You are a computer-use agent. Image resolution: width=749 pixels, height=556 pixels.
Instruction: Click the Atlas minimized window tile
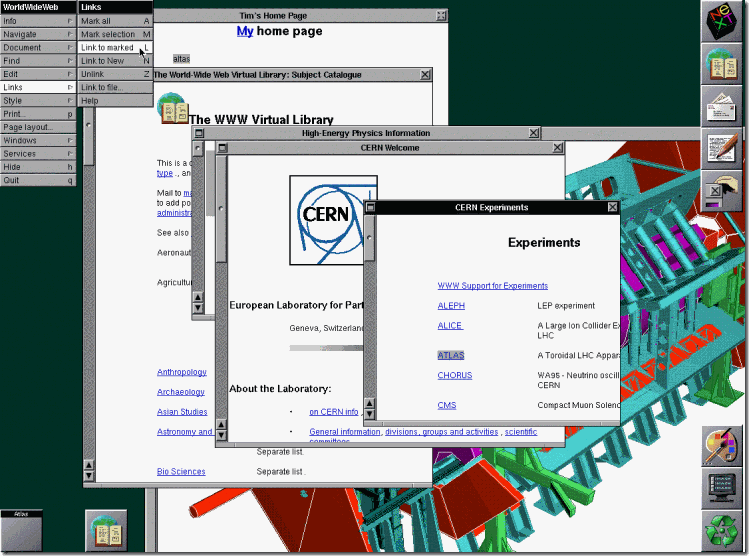click(21, 531)
